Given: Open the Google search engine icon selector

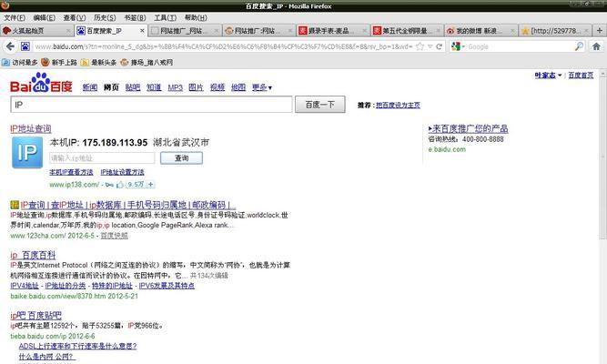Looking at the screenshot, I should 457,46.
